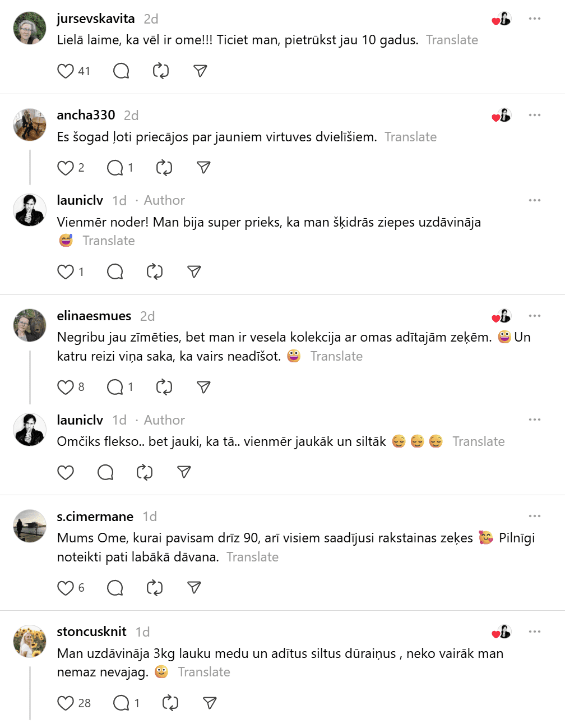
Task: Open more options for jursevskavita's comment
Action: tap(534, 19)
